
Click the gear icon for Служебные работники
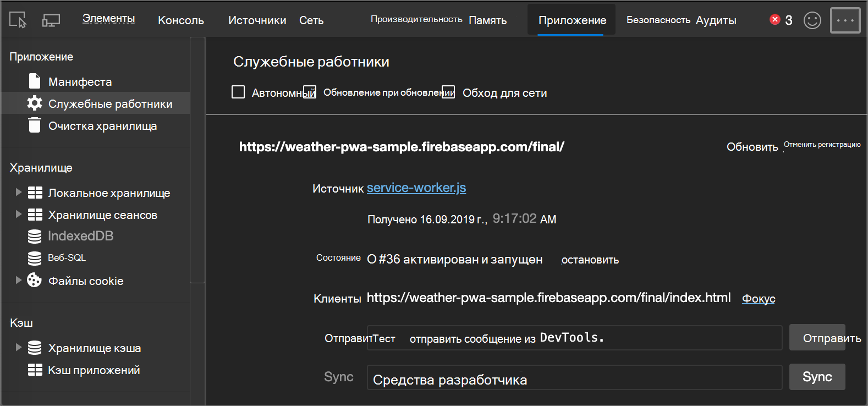(35, 103)
